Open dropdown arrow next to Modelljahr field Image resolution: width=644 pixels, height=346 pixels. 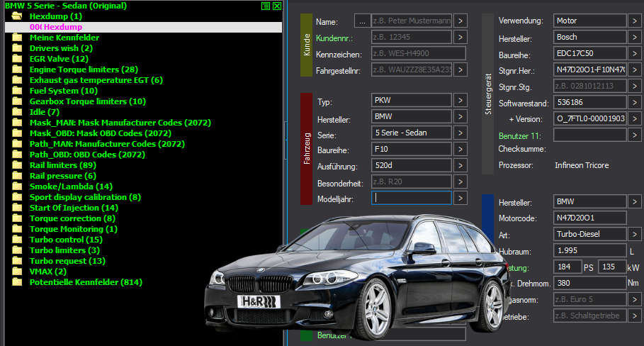pyautogui.click(x=461, y=198)
